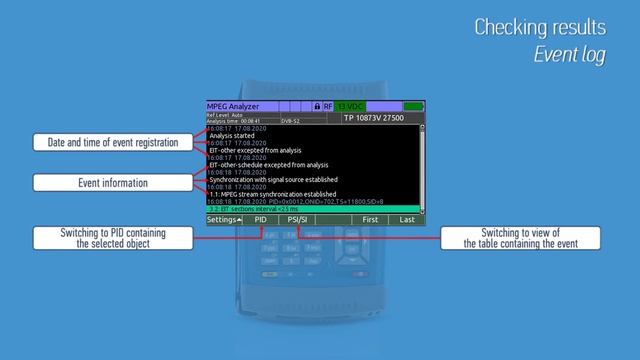Screen dimensions: 640x360
Task: Select '1.1: MPEG stream synchronization established' entry
Action: click(273, 194)
